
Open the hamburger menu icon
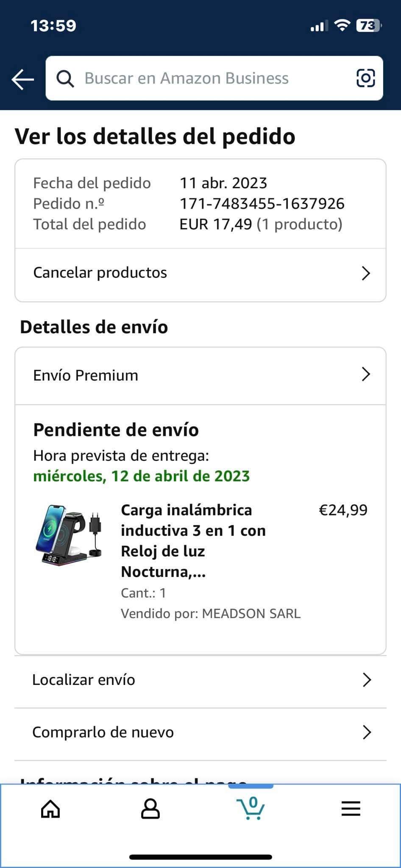pyautogui.click(x=351, y=809)
